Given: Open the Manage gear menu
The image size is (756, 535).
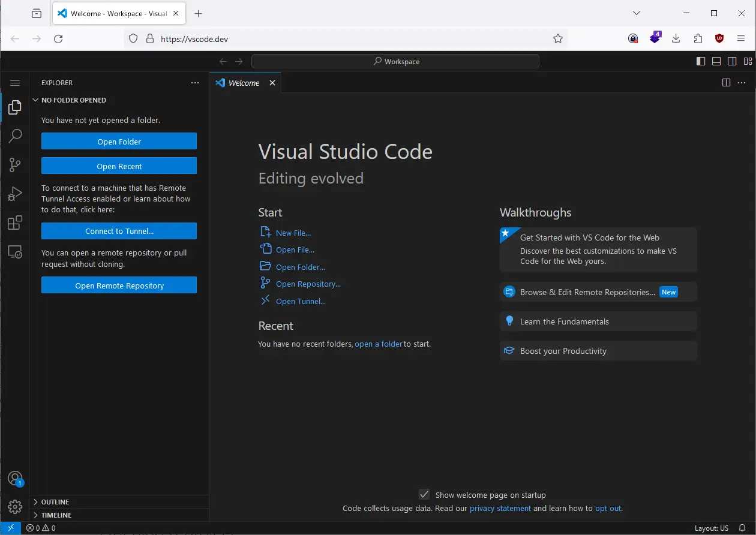Looking at the screenshot, I should (15, 507).
